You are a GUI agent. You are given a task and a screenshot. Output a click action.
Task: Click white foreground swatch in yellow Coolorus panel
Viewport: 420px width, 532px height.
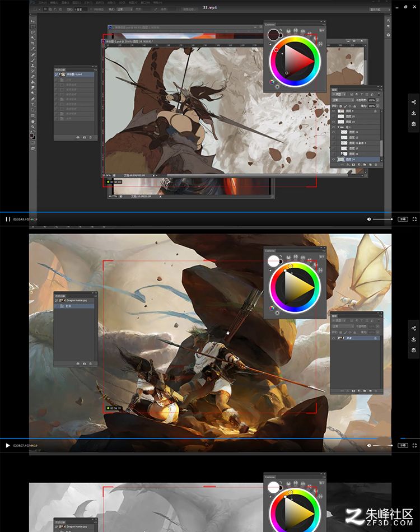(x=273, y=260)
